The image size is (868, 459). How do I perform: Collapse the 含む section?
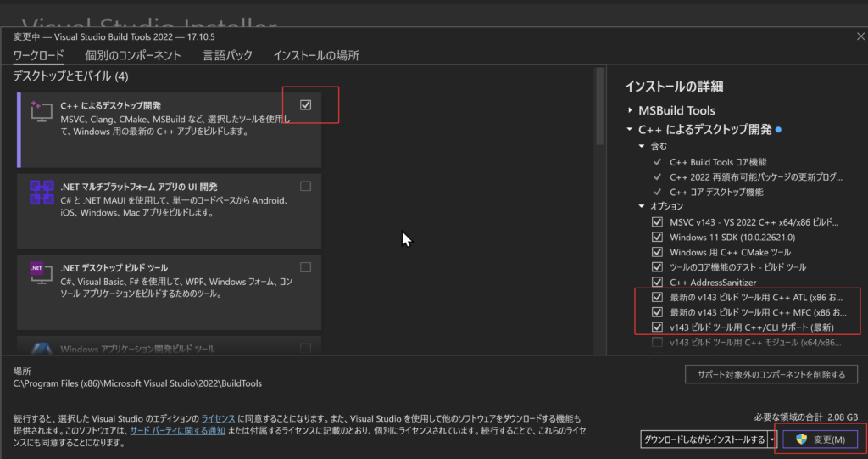coord(642,146)
